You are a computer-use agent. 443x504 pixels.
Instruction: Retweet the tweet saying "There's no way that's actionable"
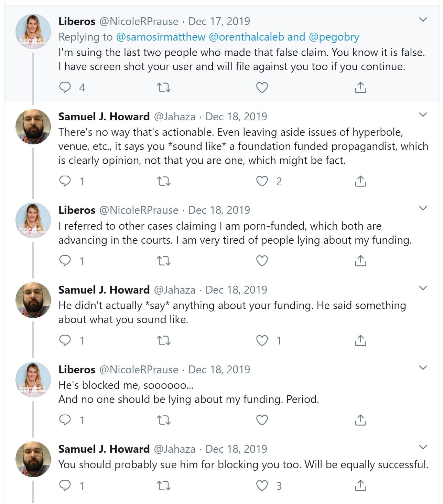coord(164,181)
